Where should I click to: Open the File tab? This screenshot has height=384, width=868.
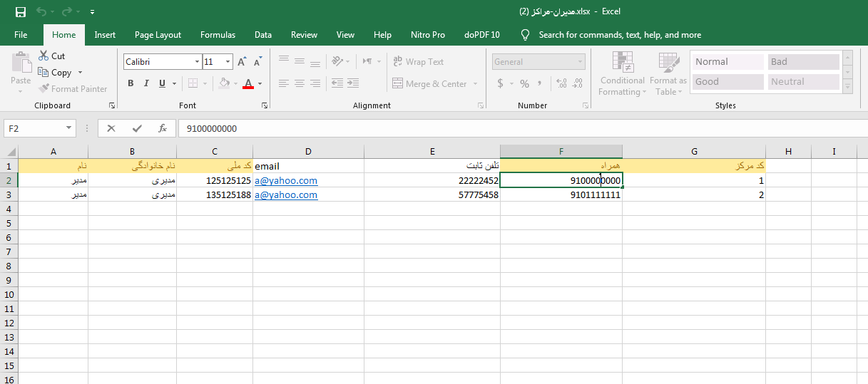[x=21, y=34]
